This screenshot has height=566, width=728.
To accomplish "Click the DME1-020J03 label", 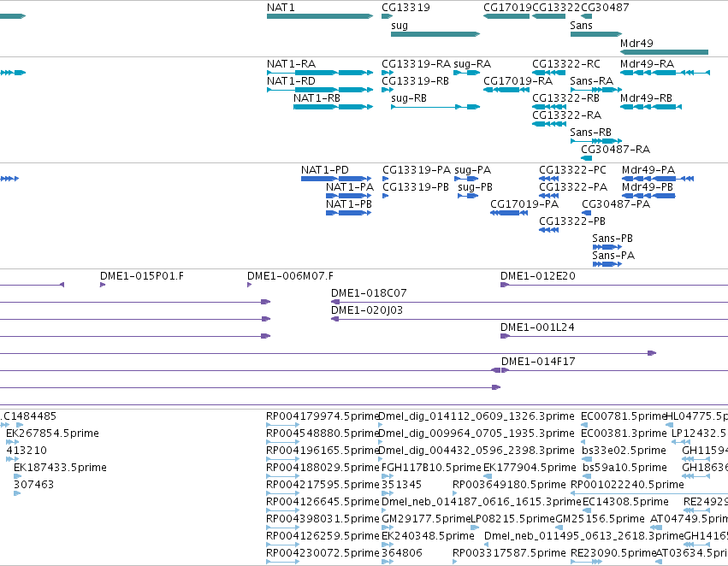I will pyautogui.click(x=367, y=310).
